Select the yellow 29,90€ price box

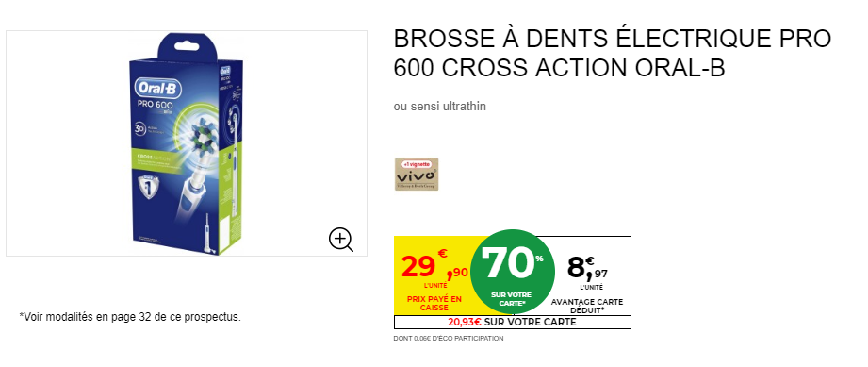tap(433, 275)
